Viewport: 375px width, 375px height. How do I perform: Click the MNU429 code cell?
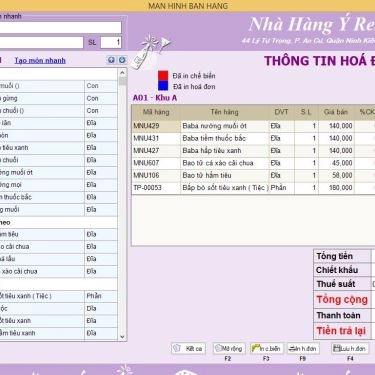point(156,126)
